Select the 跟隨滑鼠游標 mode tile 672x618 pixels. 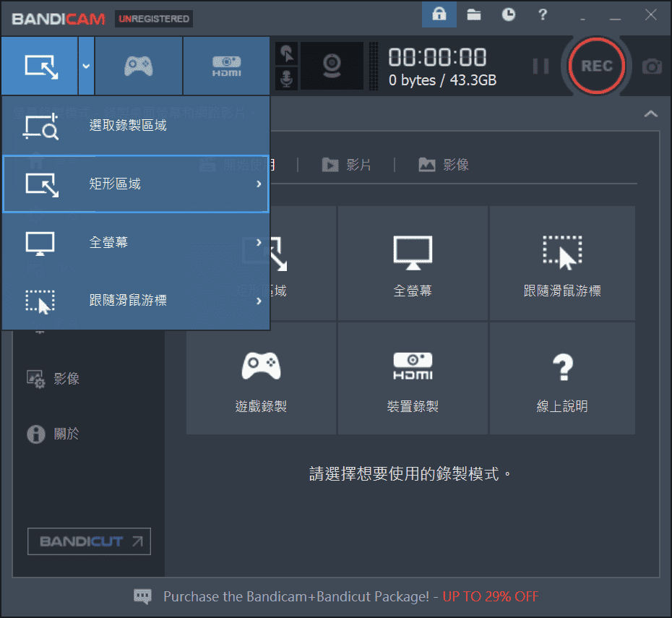(x=562, y=263)
